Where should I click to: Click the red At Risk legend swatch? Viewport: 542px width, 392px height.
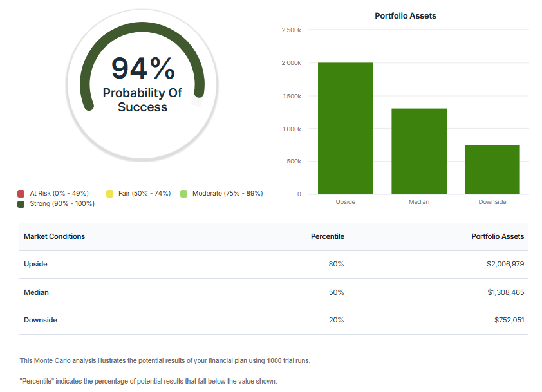[21, 194]
